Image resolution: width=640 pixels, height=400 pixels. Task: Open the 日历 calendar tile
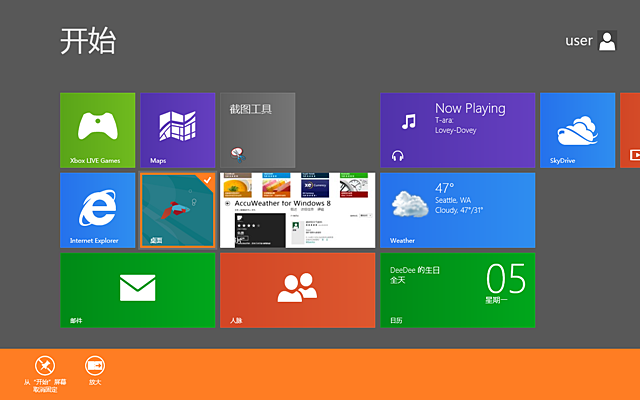tap(458, 290)
